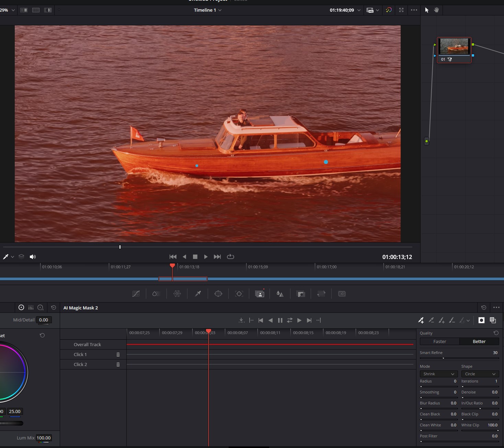Image resolution: width=504 pixels, height=448 pixels.
Task: Open the HSL Qualifier eyedropper palette
Action: coord(198,294)
